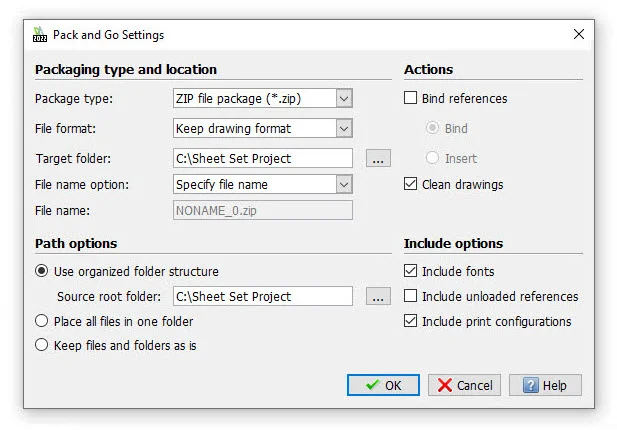
Task: Click inside the Target folder text field
Action: point(262,158)
